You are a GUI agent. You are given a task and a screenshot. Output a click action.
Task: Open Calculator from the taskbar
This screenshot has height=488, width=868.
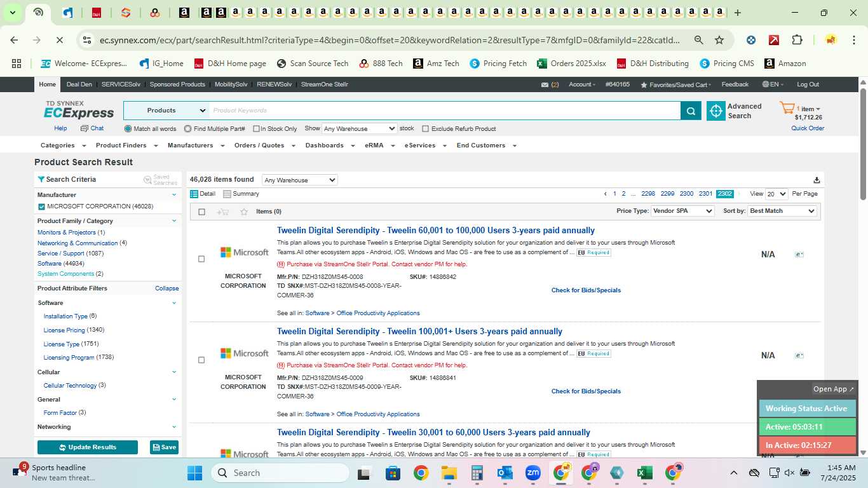477,473
